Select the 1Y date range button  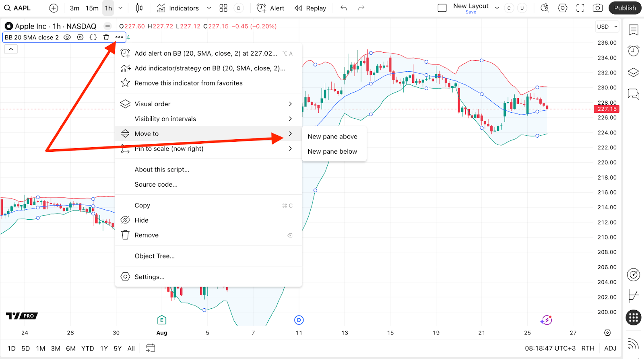(104, 349)
